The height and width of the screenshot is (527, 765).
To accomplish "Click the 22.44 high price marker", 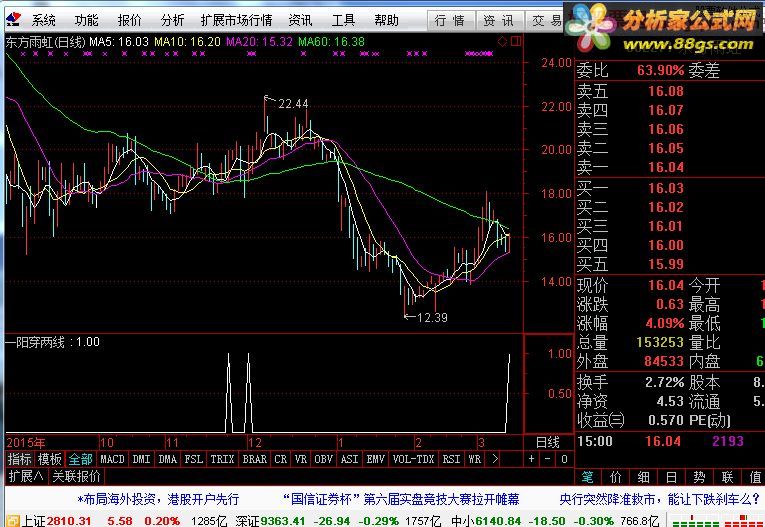I will click(x=293, y=103).
